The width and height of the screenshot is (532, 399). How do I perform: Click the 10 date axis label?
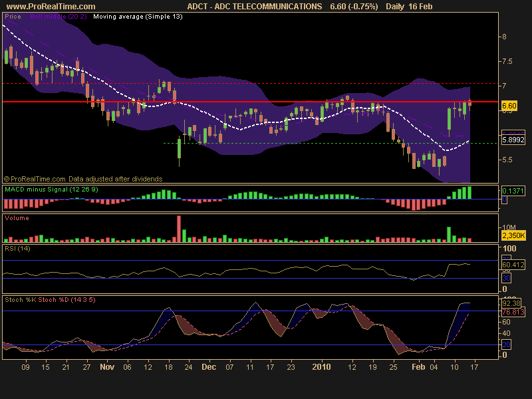(454, 367)
